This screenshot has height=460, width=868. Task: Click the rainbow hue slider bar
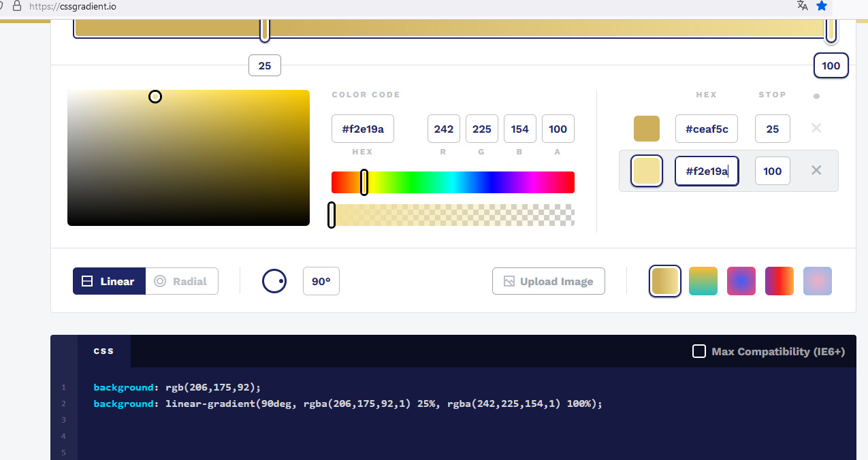coord(453,182)
